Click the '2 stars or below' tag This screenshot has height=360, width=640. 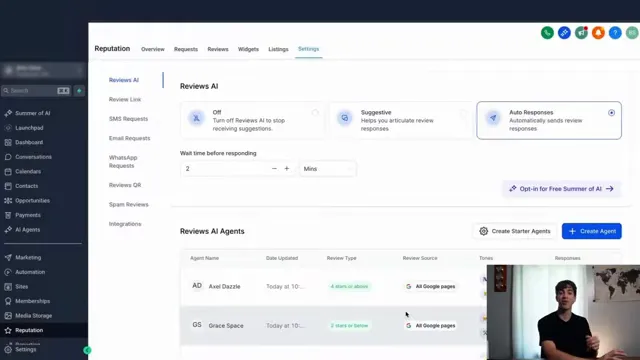(x=349, y=326)
